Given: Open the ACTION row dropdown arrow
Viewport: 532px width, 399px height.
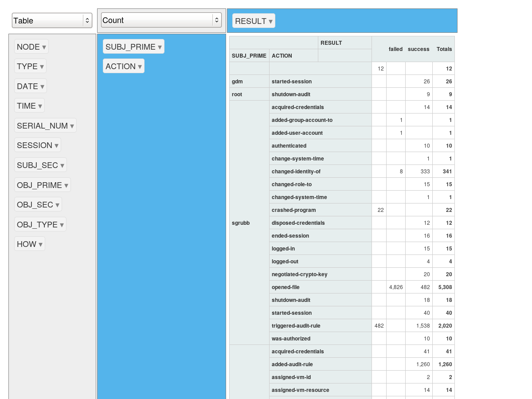Looking at the screenshot, I should coord(139,66).
